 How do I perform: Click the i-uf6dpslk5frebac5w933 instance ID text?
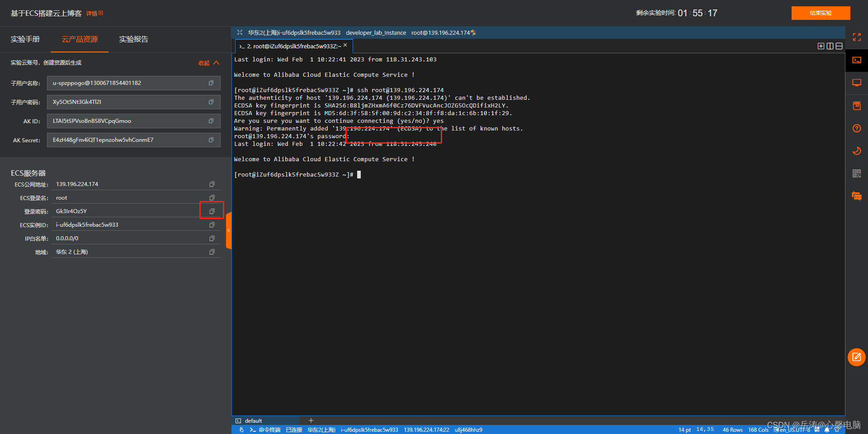coord(87,225)
